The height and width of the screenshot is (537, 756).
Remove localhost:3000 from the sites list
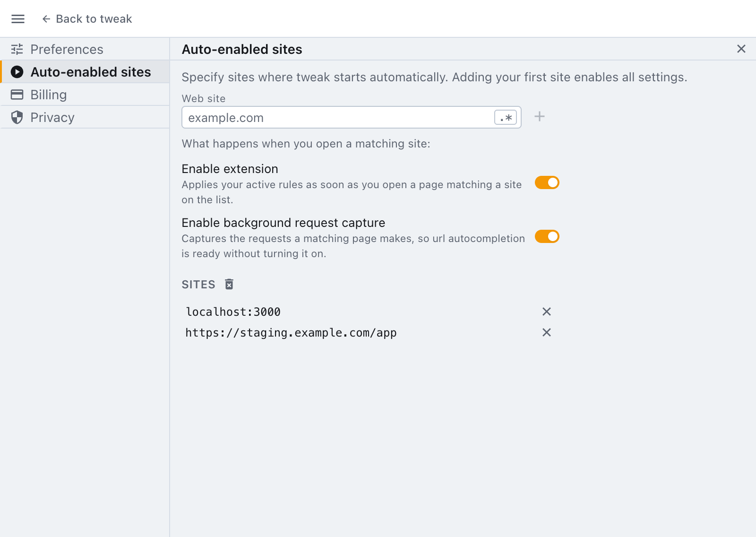pos(547,312)
